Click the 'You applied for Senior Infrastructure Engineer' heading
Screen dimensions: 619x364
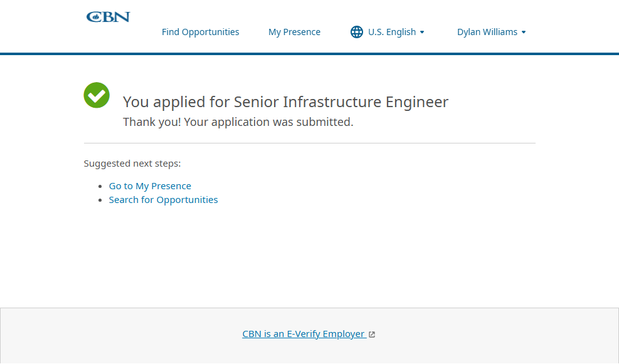coord(285,102)
